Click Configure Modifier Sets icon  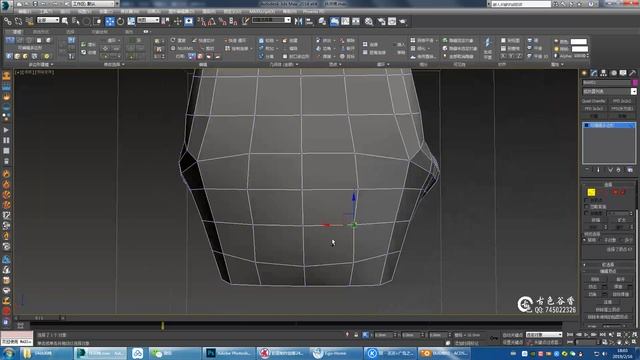(x=630, y=170)
